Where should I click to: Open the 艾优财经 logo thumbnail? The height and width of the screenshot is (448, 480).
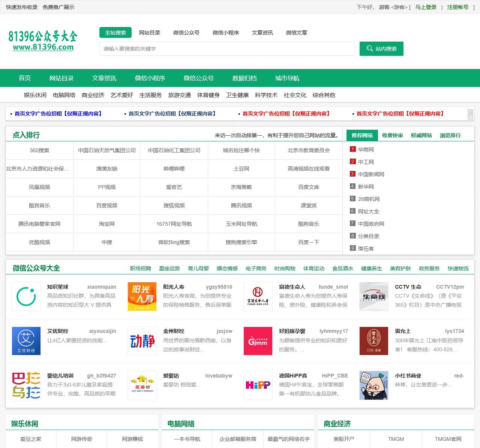click(26, 341)
